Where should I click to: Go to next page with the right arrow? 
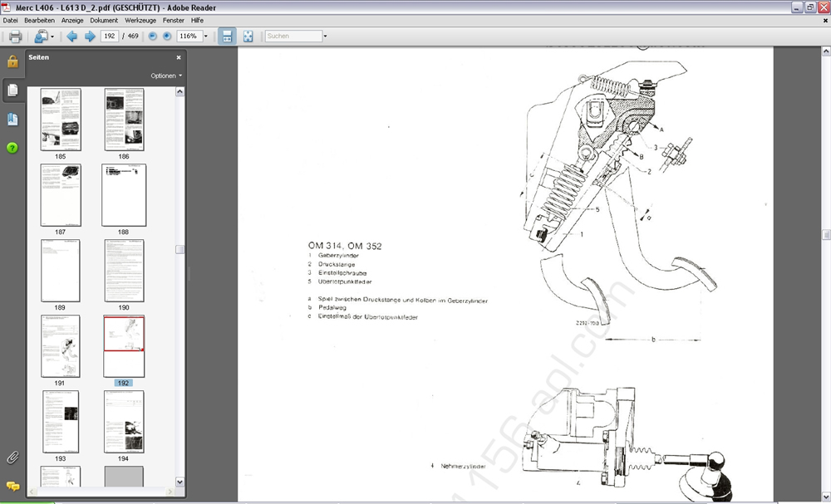pos(90,36)
